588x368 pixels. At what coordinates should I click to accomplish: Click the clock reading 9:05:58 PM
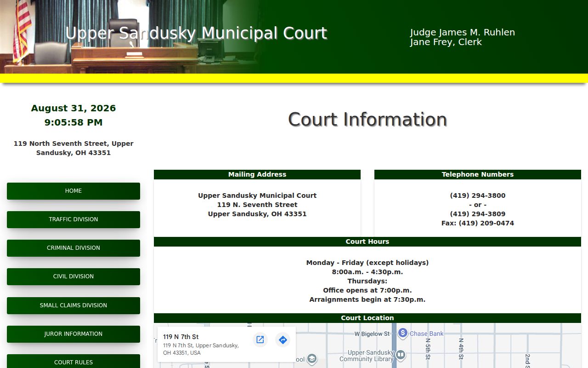73,122
